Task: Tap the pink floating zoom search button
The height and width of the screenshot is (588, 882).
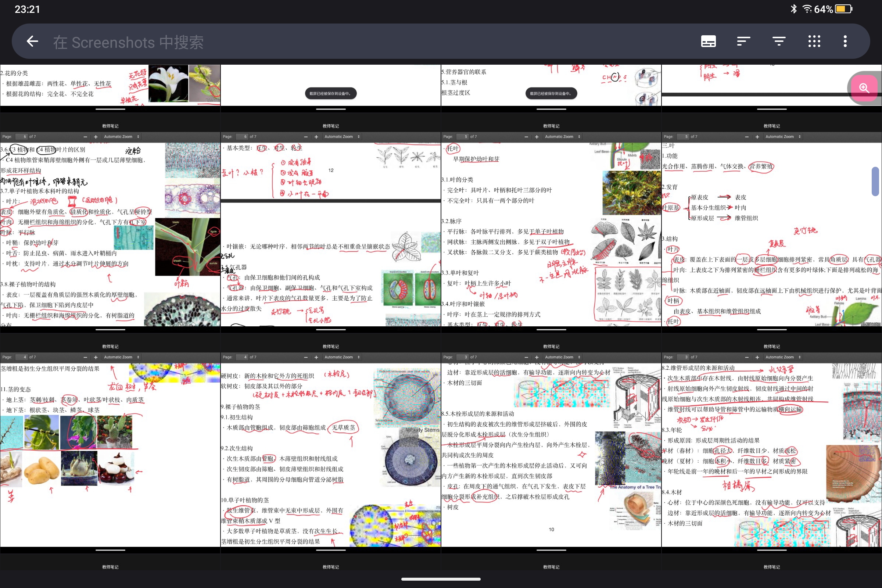Action: click(x=864, y=88)
